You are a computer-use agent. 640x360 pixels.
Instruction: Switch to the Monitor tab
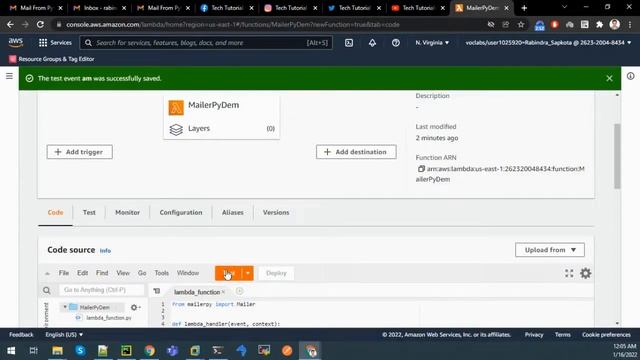pos(127,212)
